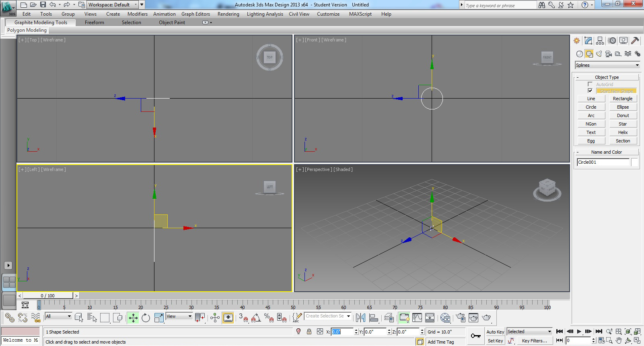Click Bind to Space Warp icon
The width and height of the screenshot is (644, 346).
click(x=36, y=318)
